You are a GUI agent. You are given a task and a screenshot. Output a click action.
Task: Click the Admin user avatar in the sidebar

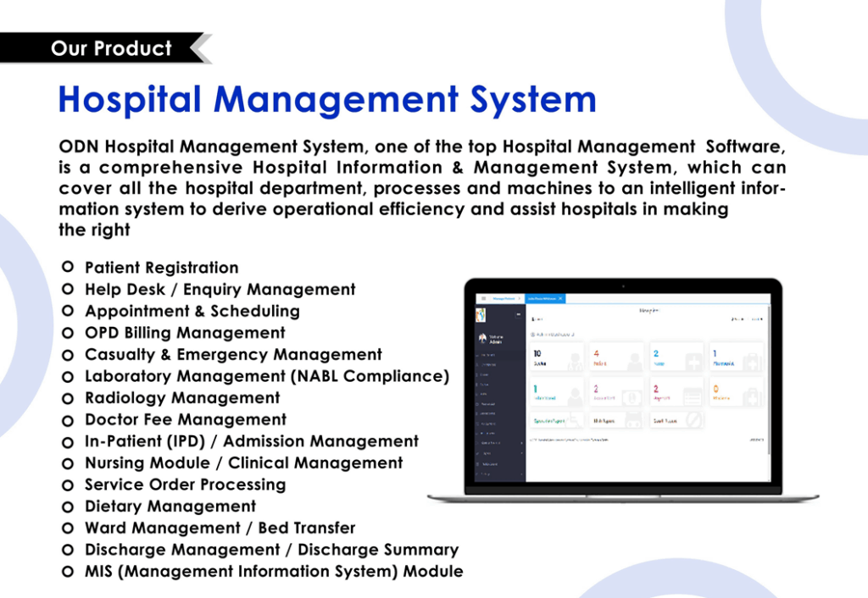coord(482,338)
